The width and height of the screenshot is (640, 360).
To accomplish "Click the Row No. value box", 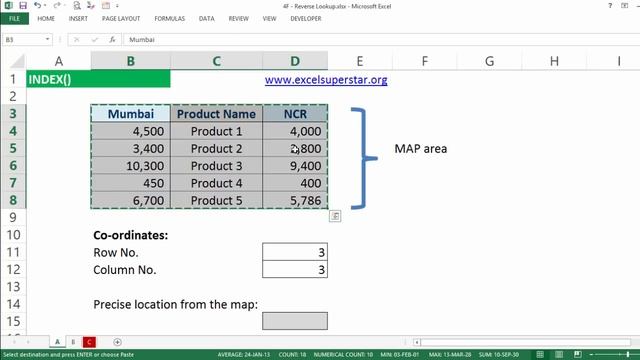I will (x=295, y=252).
